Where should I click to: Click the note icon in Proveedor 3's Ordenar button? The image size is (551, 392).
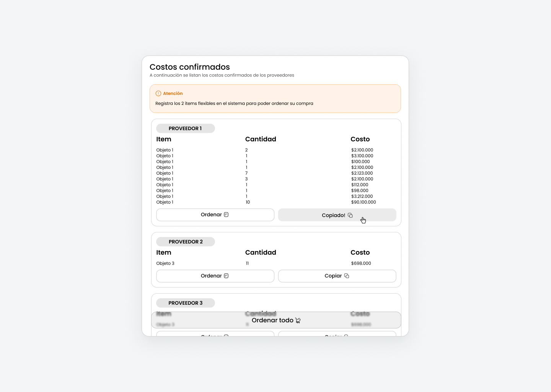click(227, 336)
